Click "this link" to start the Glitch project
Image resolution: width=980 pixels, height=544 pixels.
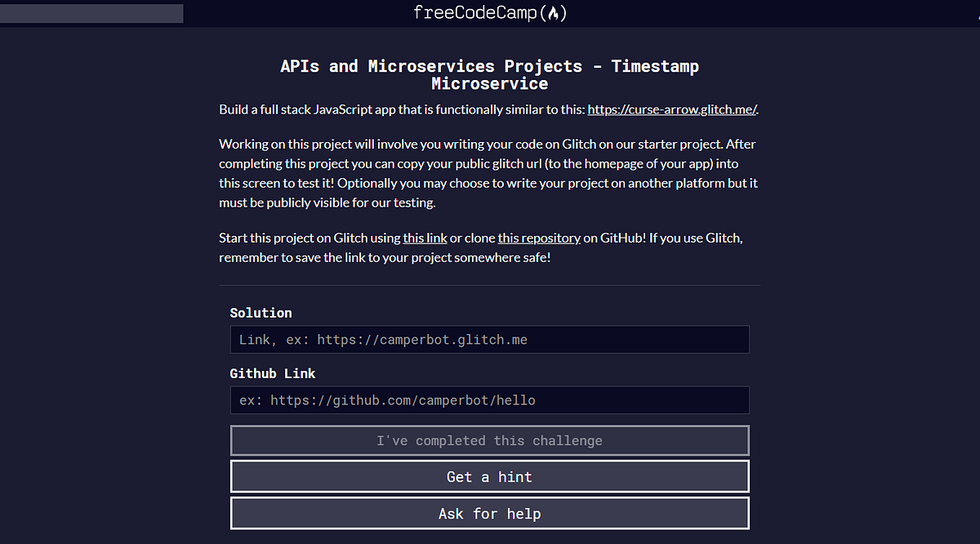[425, 238]
